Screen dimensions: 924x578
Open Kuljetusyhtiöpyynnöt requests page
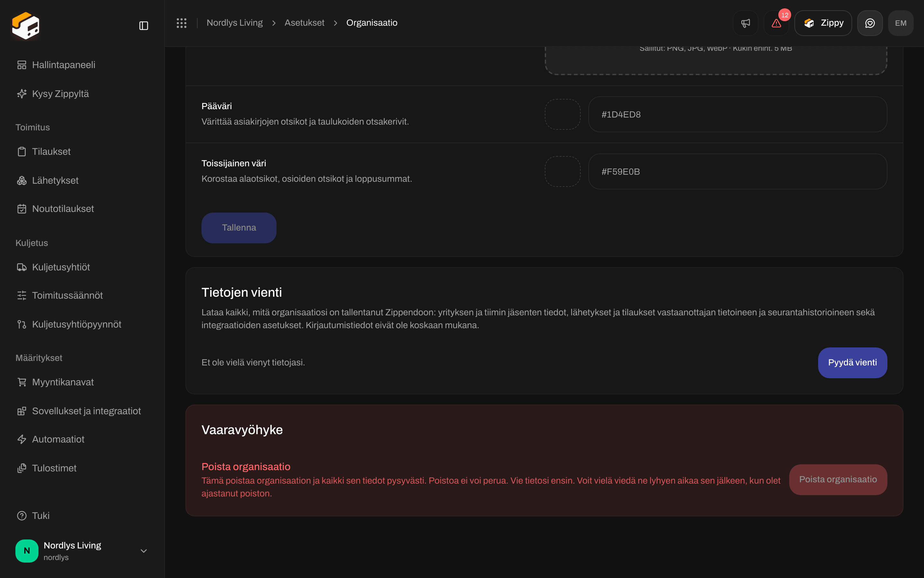coord(82,324)
